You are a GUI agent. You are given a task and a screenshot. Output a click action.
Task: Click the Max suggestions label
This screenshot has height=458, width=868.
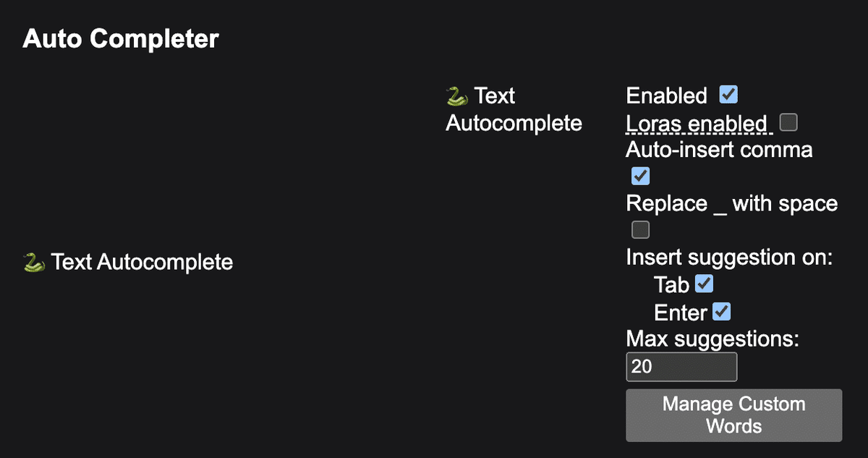click(x=712, y=339)
